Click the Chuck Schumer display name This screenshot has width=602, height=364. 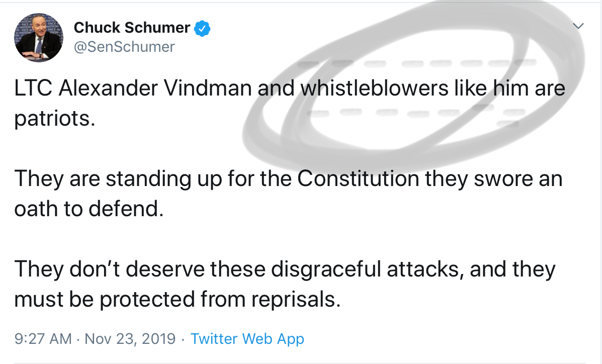[x=132, y=28]
